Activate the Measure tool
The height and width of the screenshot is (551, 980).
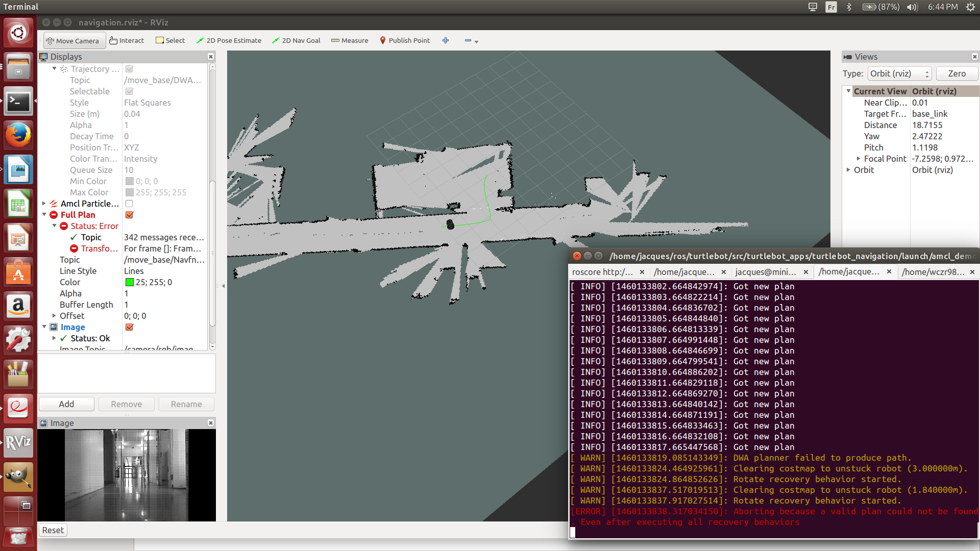[x=350, y=41]
